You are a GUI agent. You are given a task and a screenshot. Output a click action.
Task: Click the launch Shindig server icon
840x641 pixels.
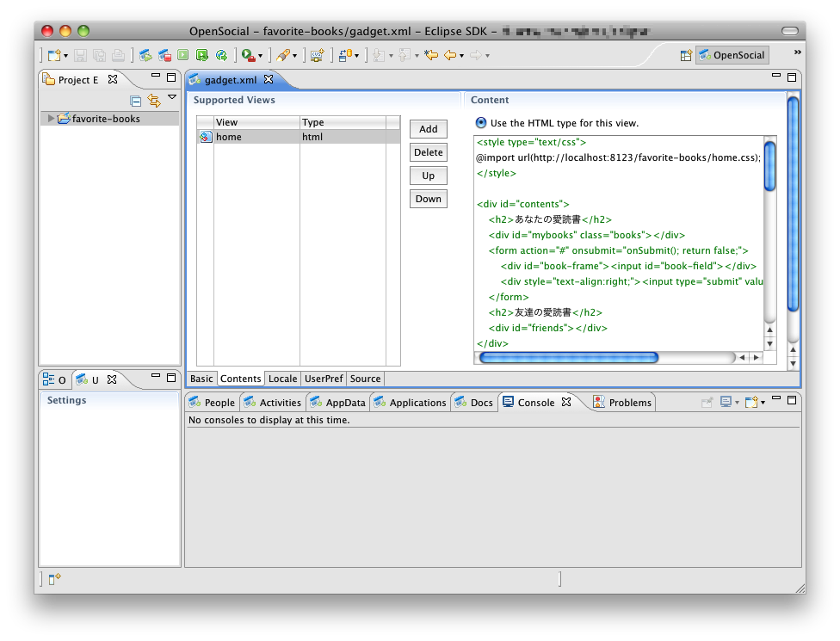pos(145,55)
